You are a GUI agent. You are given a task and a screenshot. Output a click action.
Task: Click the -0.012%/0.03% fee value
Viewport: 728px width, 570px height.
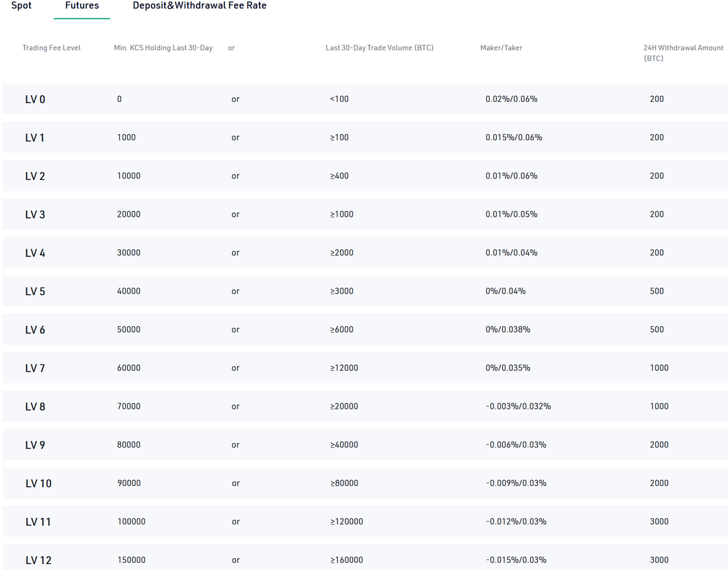coord(516,522)
